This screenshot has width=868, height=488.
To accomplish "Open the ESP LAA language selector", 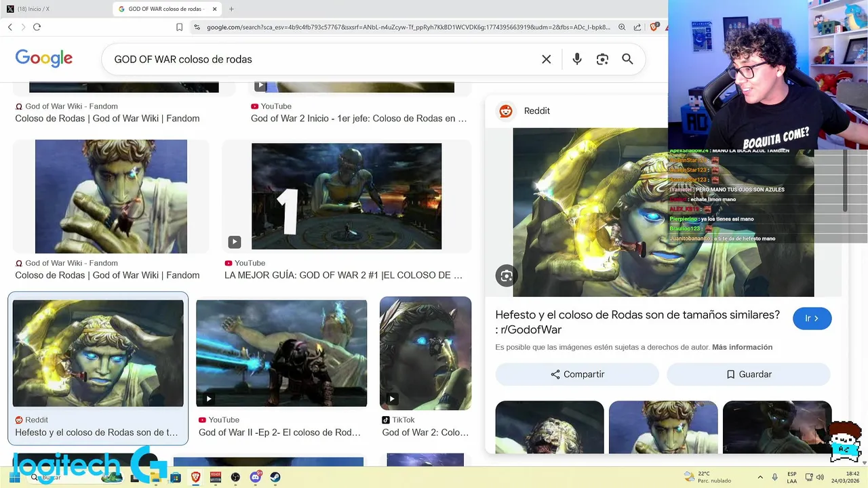I will (x=792, y=477).
